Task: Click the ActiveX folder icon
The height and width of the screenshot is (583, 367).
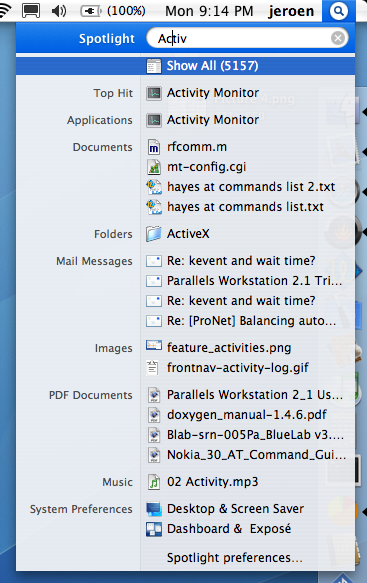Action: 154,234
